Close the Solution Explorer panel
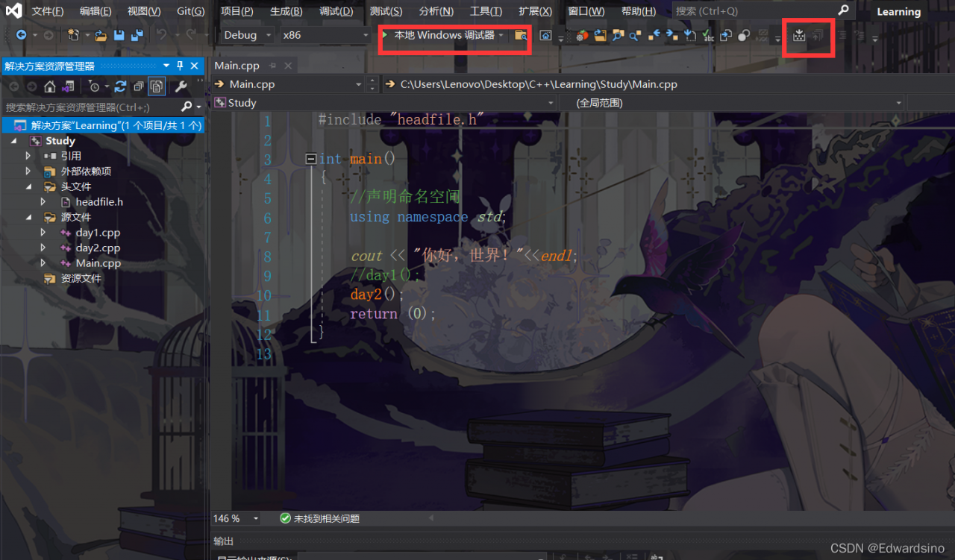The image size is (955, 560). 195,66
